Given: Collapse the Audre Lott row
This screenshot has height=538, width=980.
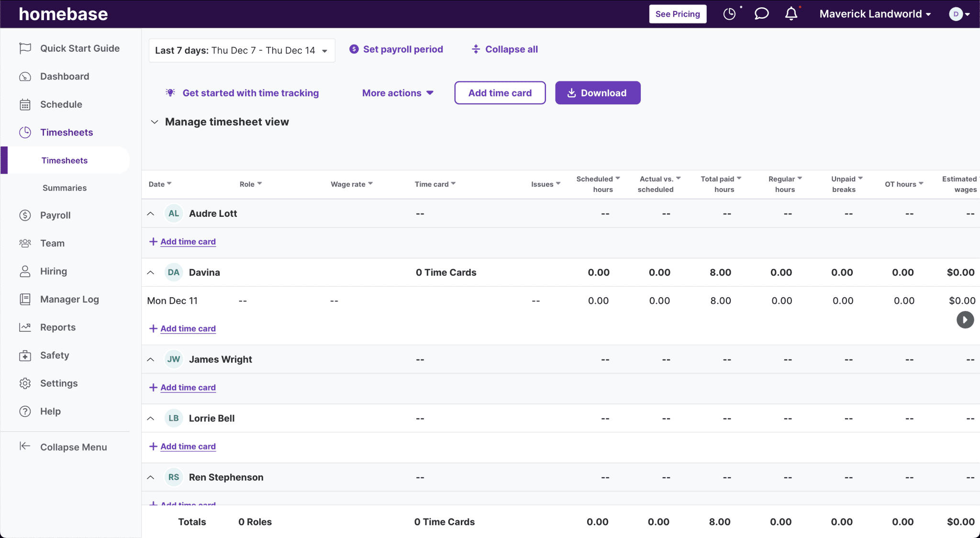Looking at the screenshot, I should [151, 213].
